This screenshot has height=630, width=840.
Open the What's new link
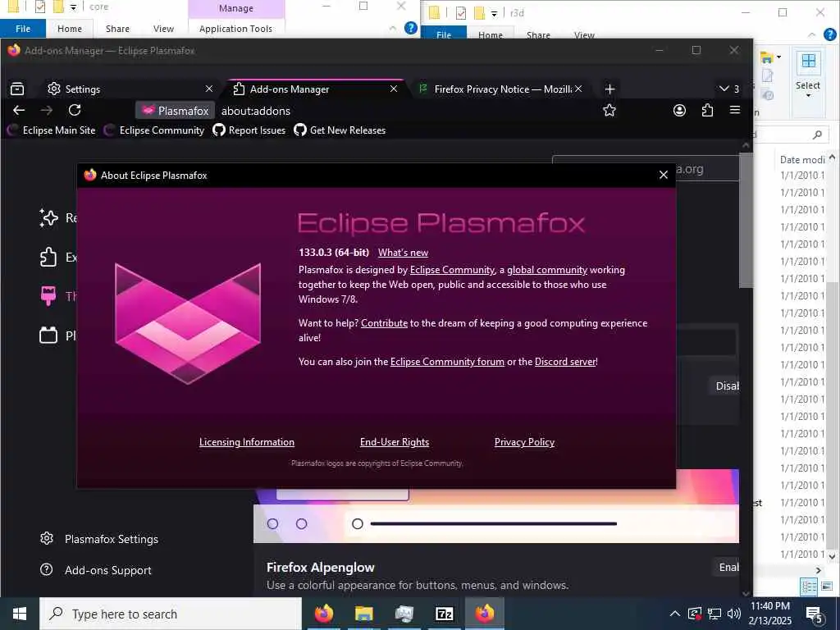403,253
